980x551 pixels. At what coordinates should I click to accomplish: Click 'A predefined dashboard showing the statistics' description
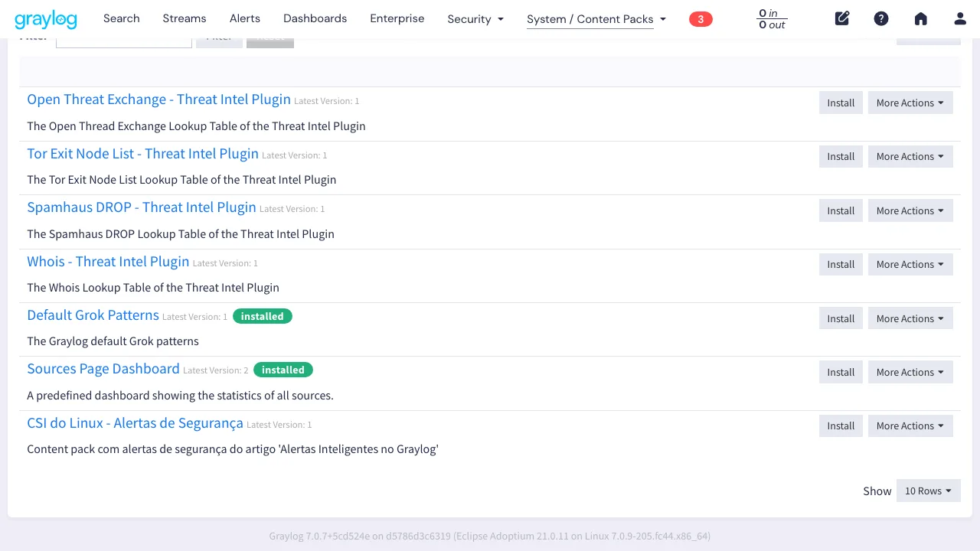180,396
